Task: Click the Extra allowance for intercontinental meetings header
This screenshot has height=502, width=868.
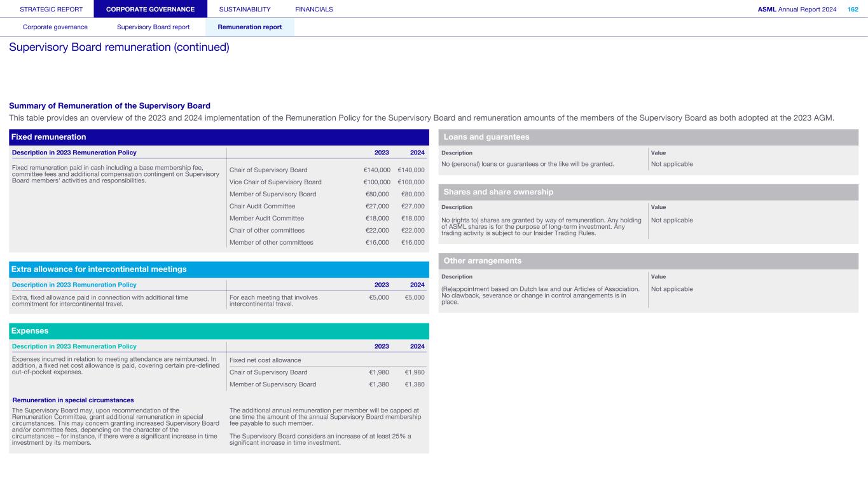Action: click(99, 269)
